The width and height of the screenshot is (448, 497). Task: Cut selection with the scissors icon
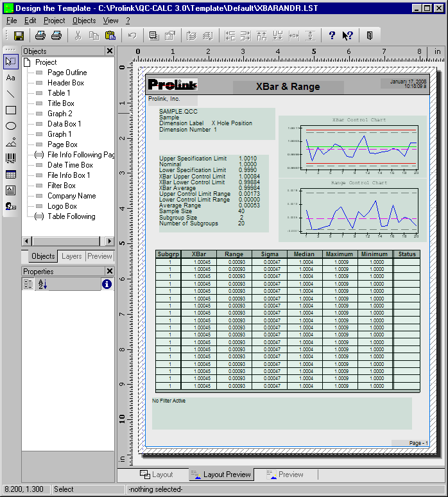(78, 35)
